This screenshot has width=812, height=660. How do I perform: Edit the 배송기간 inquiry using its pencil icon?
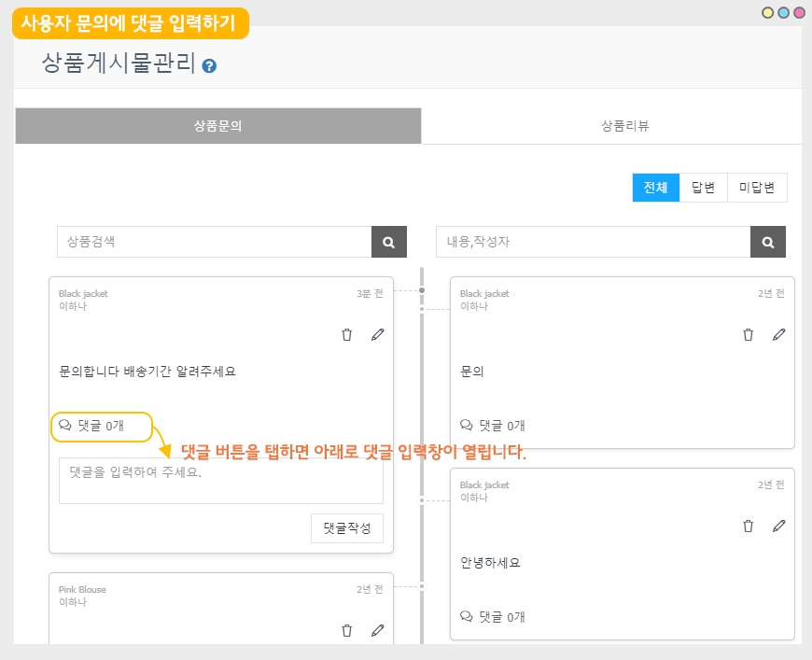(x=377, y=334)
